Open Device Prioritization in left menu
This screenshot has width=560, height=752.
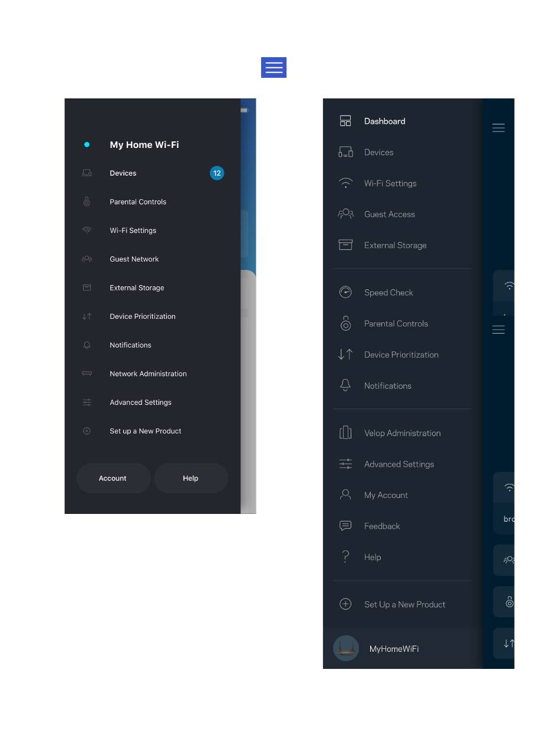pyautogui.click(x=143, y=316)
